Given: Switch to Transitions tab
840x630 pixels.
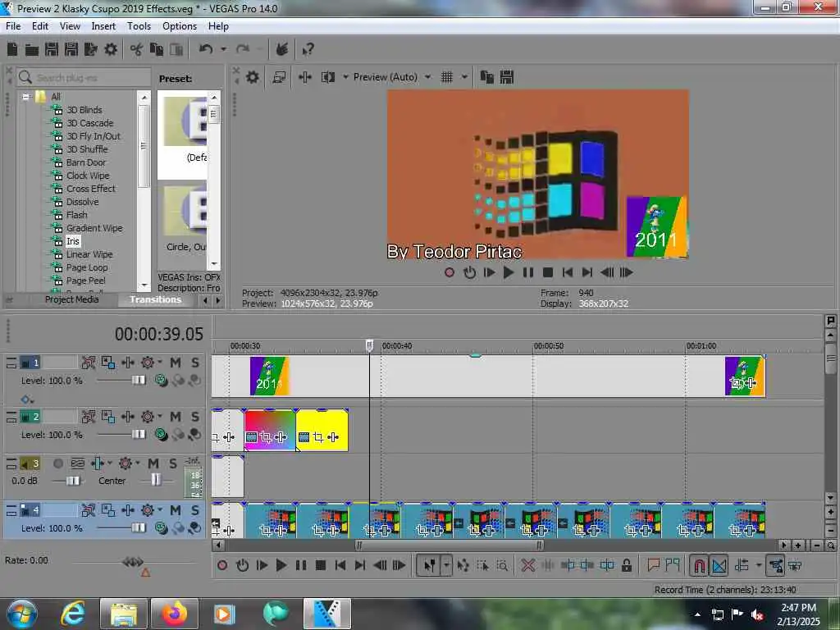Looking at the screenshot, I should 155,299.
